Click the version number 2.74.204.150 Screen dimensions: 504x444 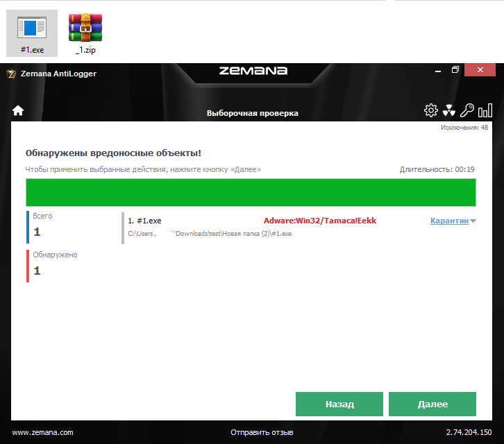pos(469,432)
